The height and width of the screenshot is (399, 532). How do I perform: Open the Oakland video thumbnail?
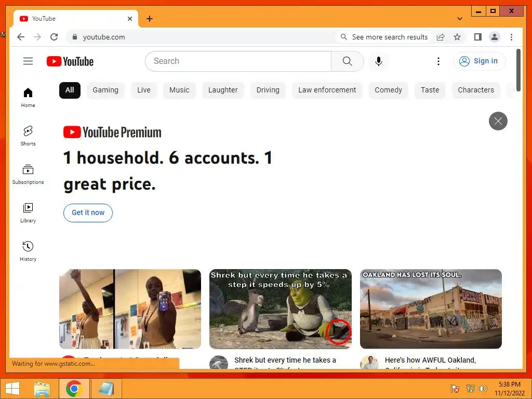[431, 309]
